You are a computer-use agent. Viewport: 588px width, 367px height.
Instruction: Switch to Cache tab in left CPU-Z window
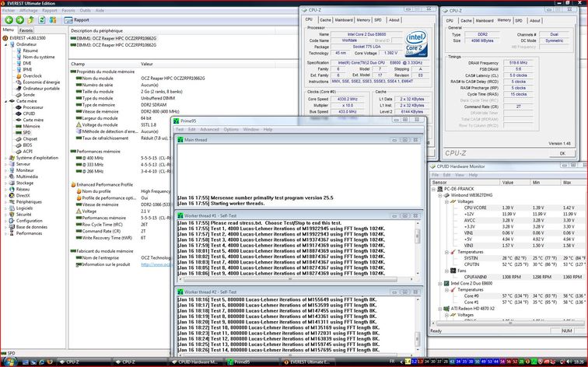click(x=325, y=20)
